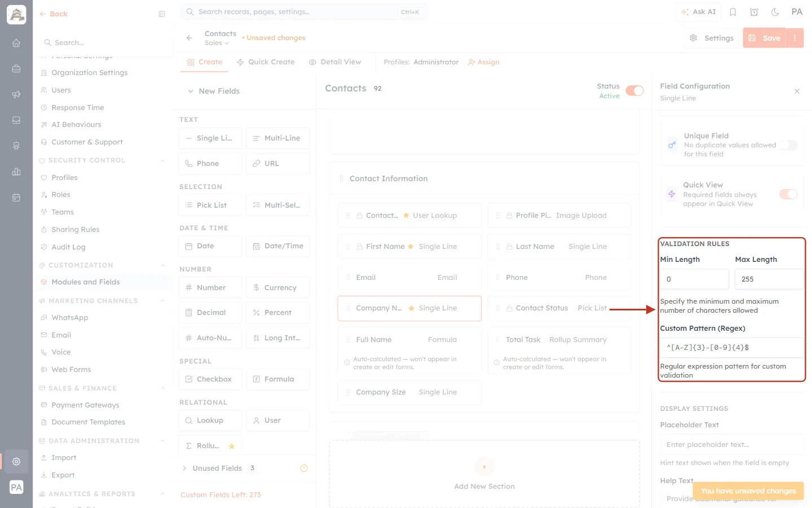Image resolution: width=812 pixels, height=508 pixels.
Task: Collapse the Sales & Finance group
Action: pos(163,388)
